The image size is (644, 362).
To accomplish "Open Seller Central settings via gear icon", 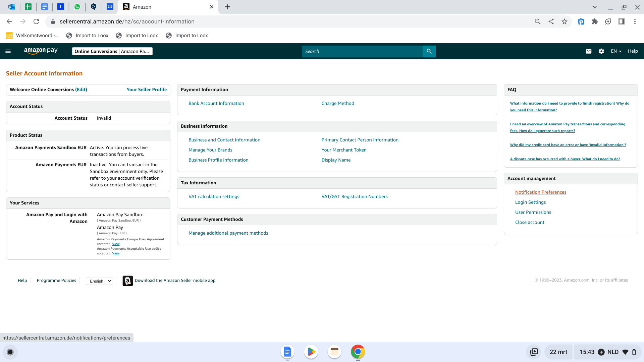I will point(601,51).
